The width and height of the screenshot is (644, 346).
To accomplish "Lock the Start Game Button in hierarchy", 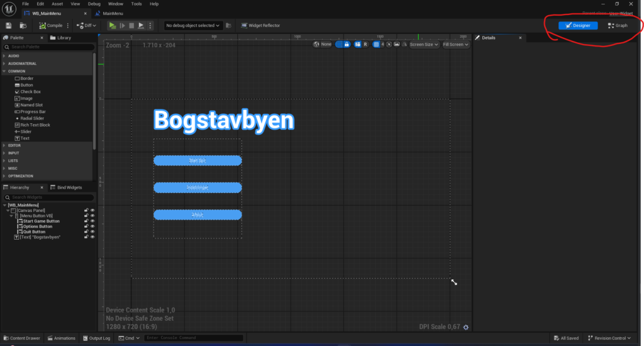I will coord(86,221).
